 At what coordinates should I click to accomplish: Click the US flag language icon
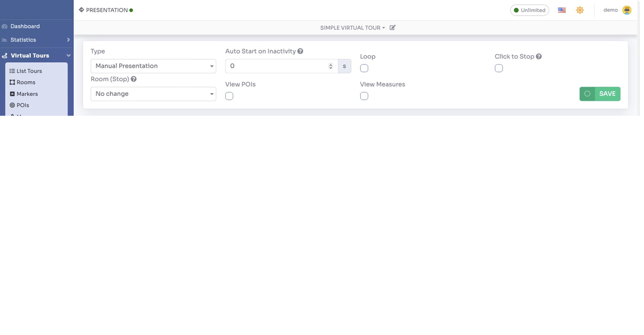pyautogui.click(x=561, y=10)
